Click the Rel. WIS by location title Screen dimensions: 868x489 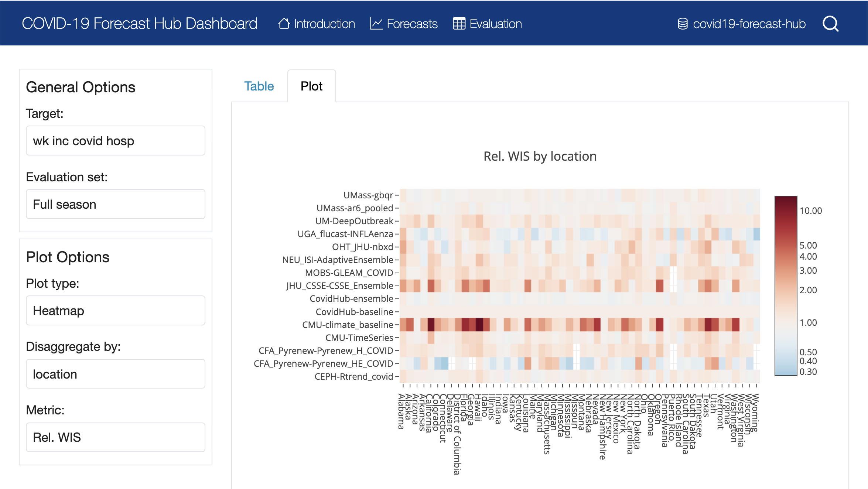tap(540, 156)
